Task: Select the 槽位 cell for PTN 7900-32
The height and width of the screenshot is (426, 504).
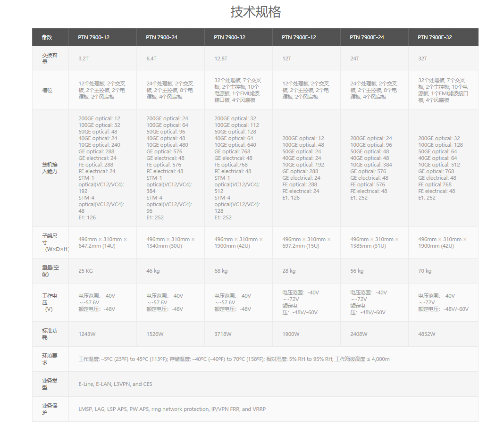Action: pyautogui.click(x=238, y=90)
